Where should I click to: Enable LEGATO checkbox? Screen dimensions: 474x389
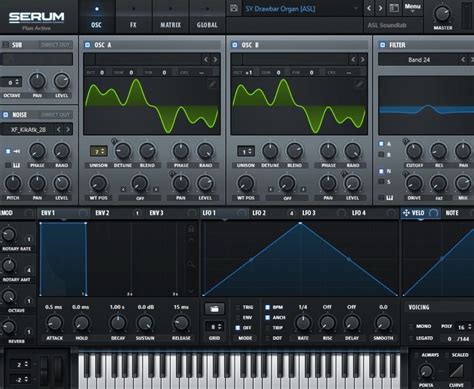coord(411,338)
